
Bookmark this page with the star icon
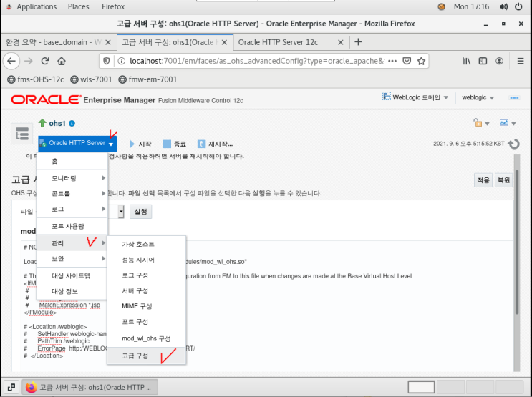pyautogui.click(x=421, y=61)
